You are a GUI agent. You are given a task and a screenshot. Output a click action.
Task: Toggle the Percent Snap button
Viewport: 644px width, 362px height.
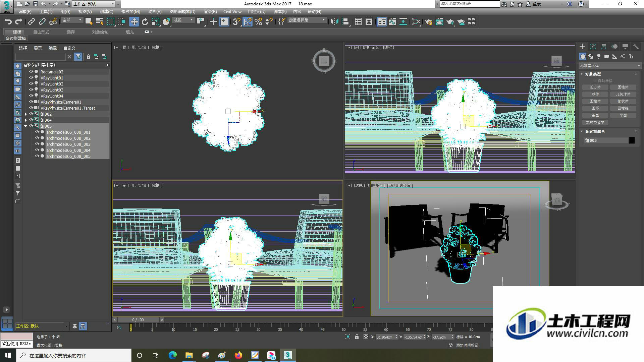point(258,22)
